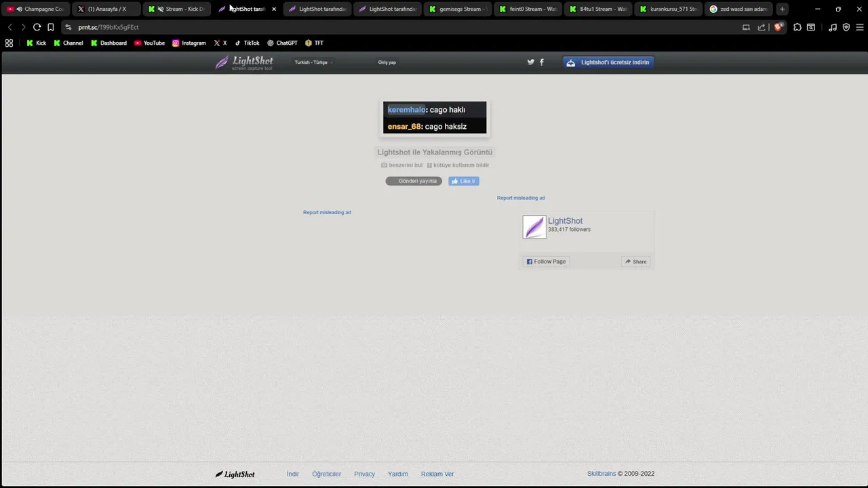Click the Facebook Like button
This screenshot has width=868, height=488.
[x=464, y=181]
